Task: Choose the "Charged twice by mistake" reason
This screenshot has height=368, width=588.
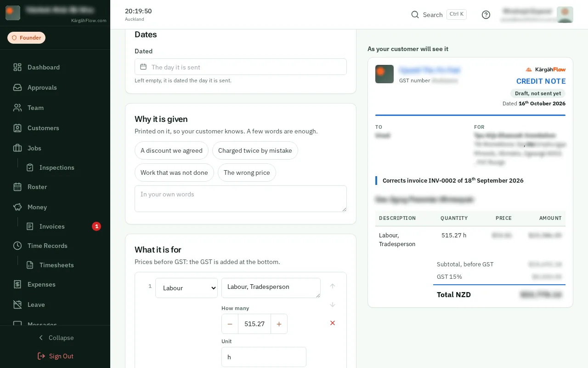Action: point(255,150)
